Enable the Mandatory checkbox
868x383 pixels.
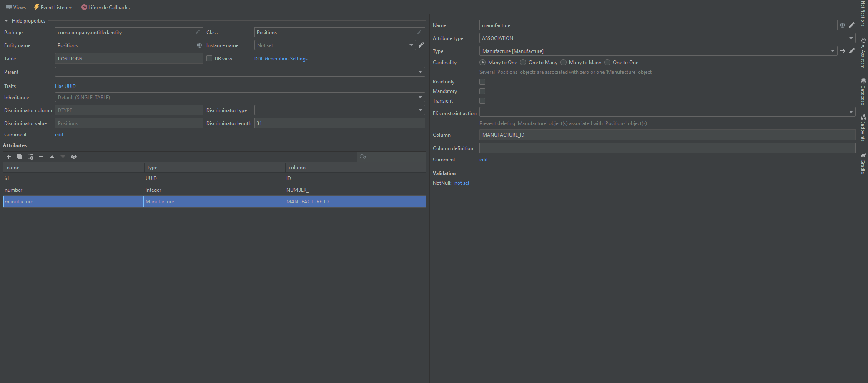coord(482,91)
